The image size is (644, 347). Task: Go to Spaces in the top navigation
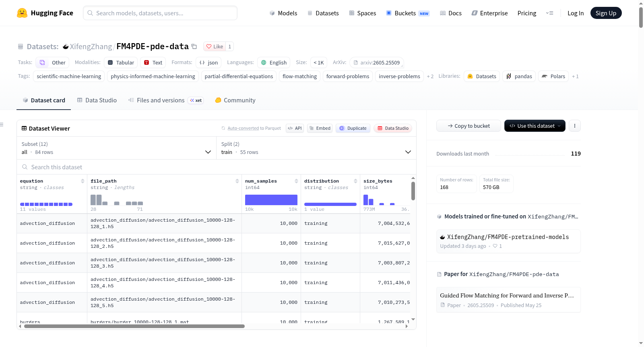click(x=363, y=13)
